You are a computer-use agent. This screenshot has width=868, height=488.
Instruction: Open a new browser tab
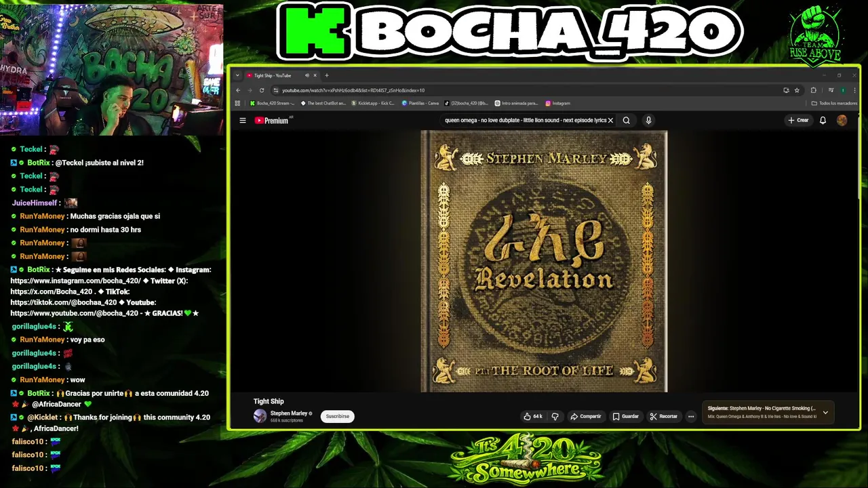326,75
